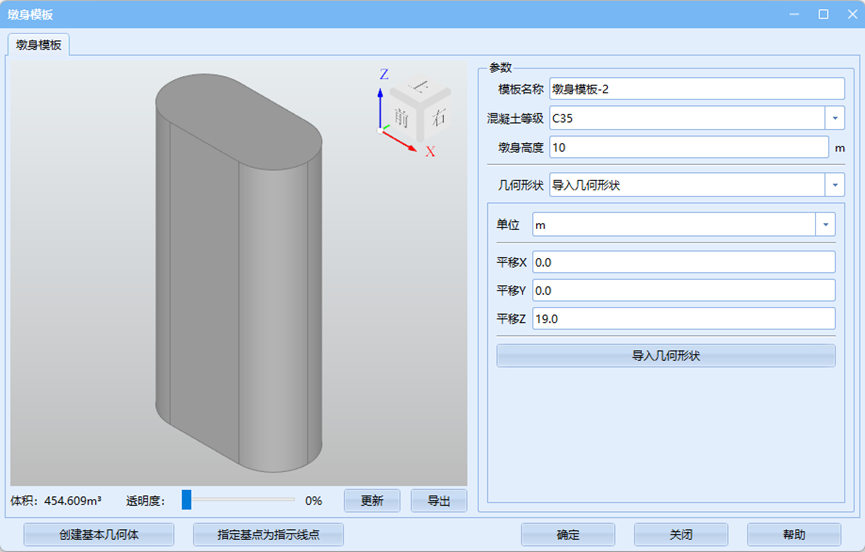
Task: Maximize the pier template dialog window
Action: coord(823,14)
